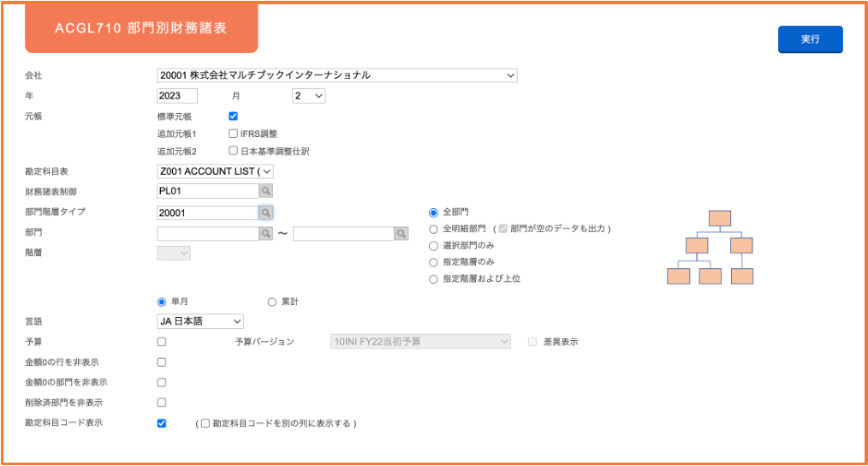Open the 勘定科目表 ACCOUNT LIST dropdown
The image size is (868, 466).
pos(216,172)
